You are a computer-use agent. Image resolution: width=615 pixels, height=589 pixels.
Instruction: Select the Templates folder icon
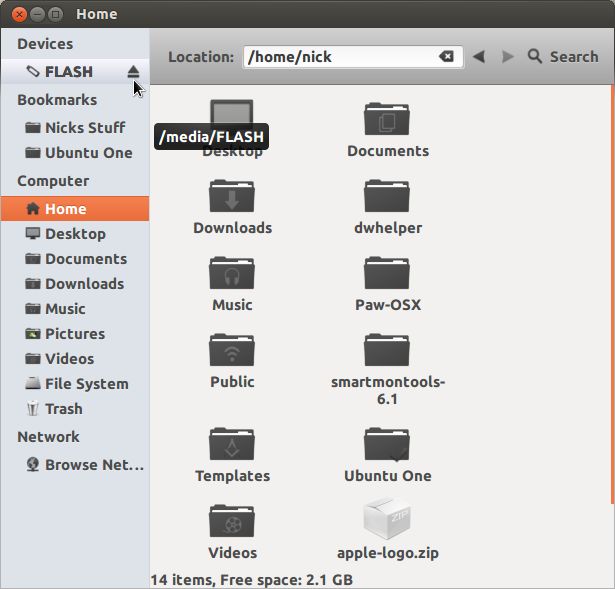[232, 444]
